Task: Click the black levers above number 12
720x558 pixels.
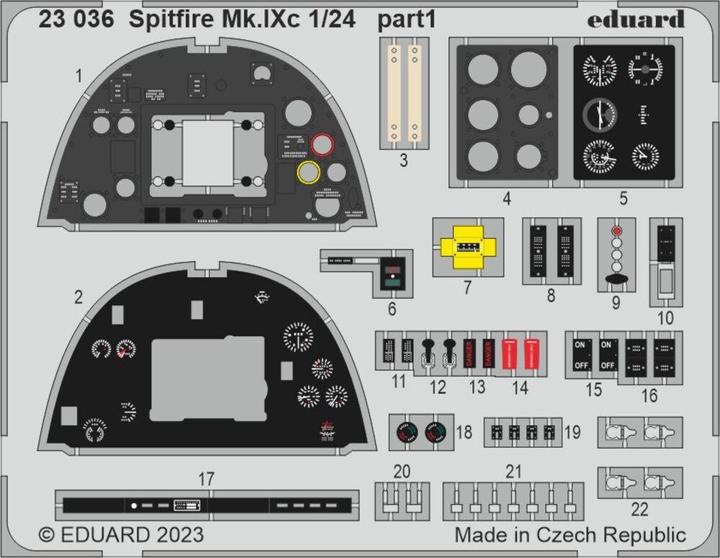Action: pos(439,352)
